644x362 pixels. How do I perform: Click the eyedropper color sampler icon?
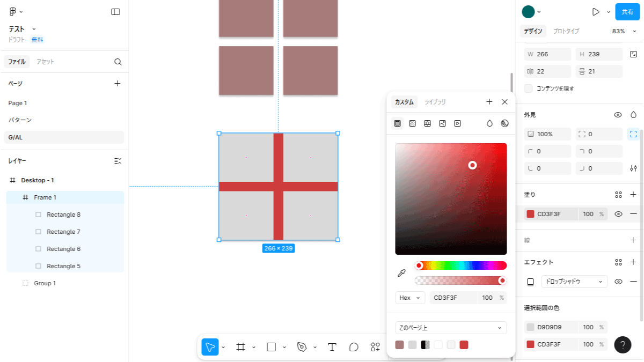(401, 274)
